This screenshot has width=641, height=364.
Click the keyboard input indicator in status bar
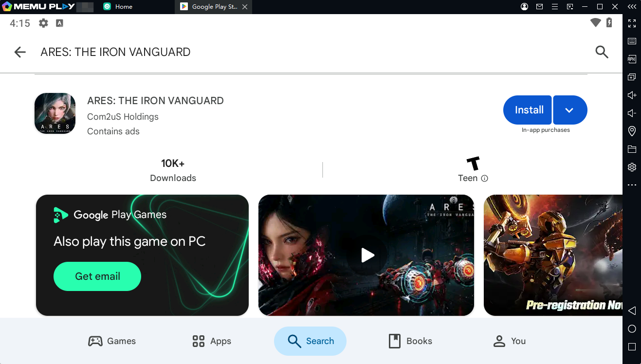pyautogui.click(x=59, y=23)
